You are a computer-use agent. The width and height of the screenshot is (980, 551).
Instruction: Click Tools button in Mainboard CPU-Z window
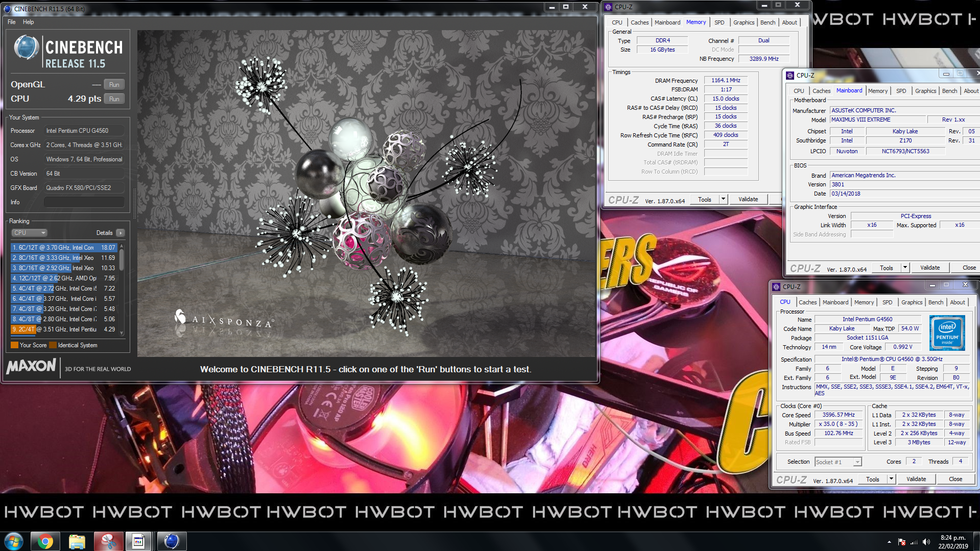(x=887, y=268)
